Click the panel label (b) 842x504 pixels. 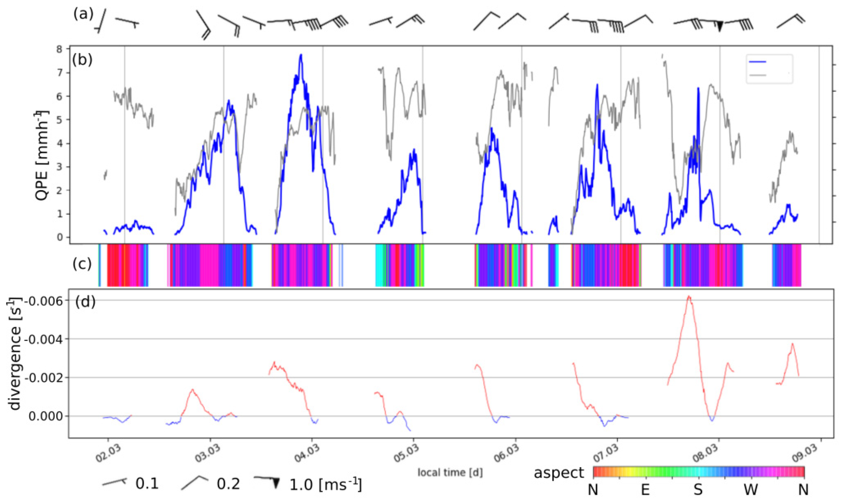(83, 60)
